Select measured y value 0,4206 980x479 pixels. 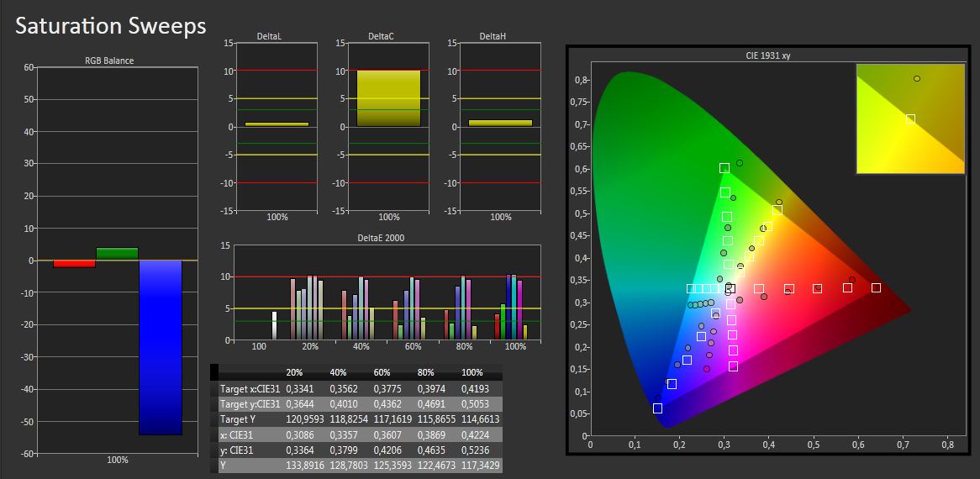coord(387,450)
